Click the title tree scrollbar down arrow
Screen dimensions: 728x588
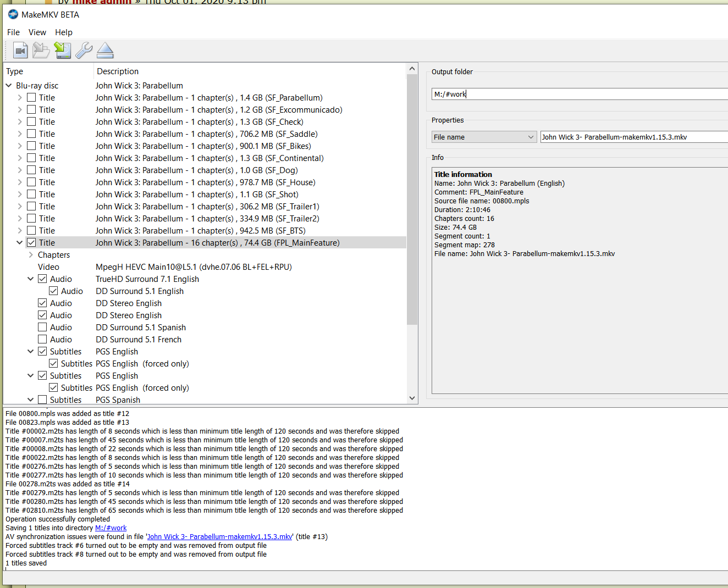(x=412, y=398)
